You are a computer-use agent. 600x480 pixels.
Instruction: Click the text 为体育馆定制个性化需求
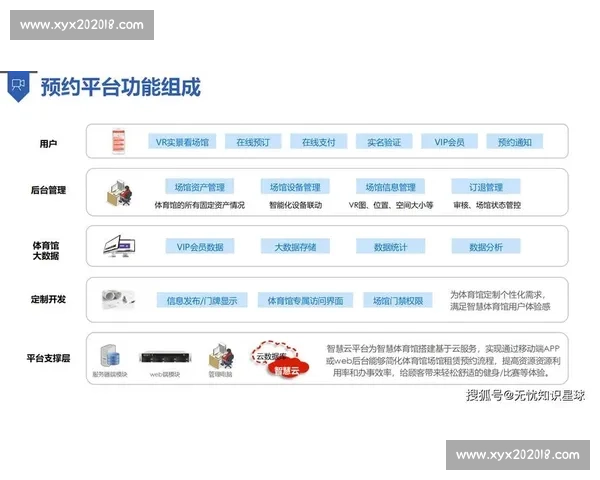497,294
